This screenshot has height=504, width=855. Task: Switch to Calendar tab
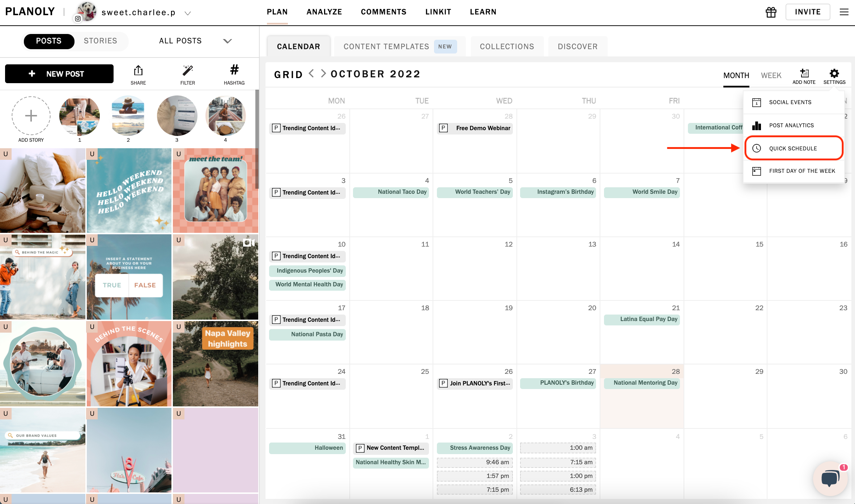tap(299, 46)
